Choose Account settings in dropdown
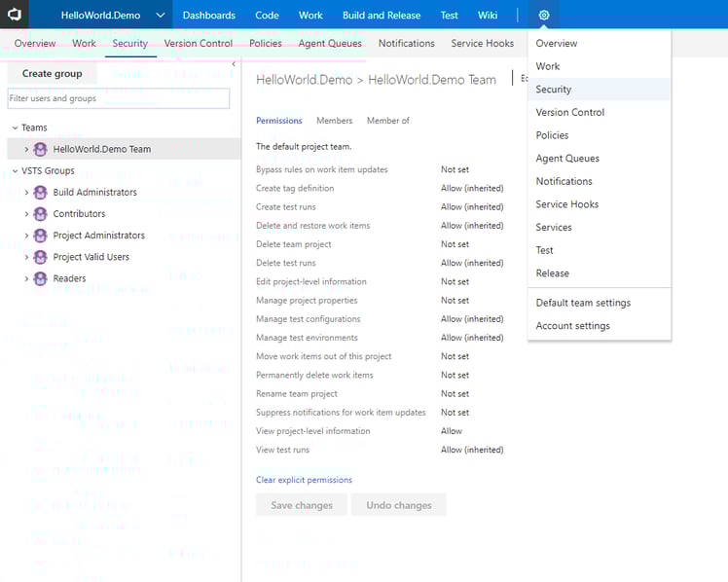Screen dimensions: 728x582 [599, 326]
